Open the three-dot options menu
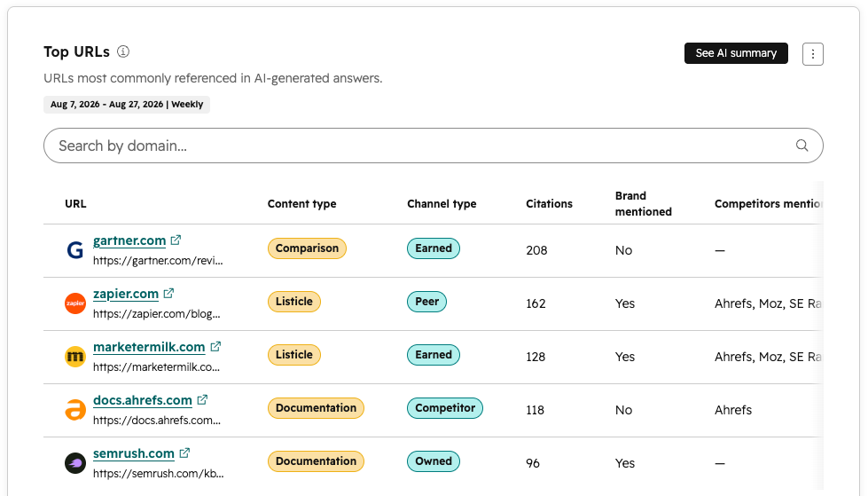This screenshot has height=496, width=868. coord(813,54)
